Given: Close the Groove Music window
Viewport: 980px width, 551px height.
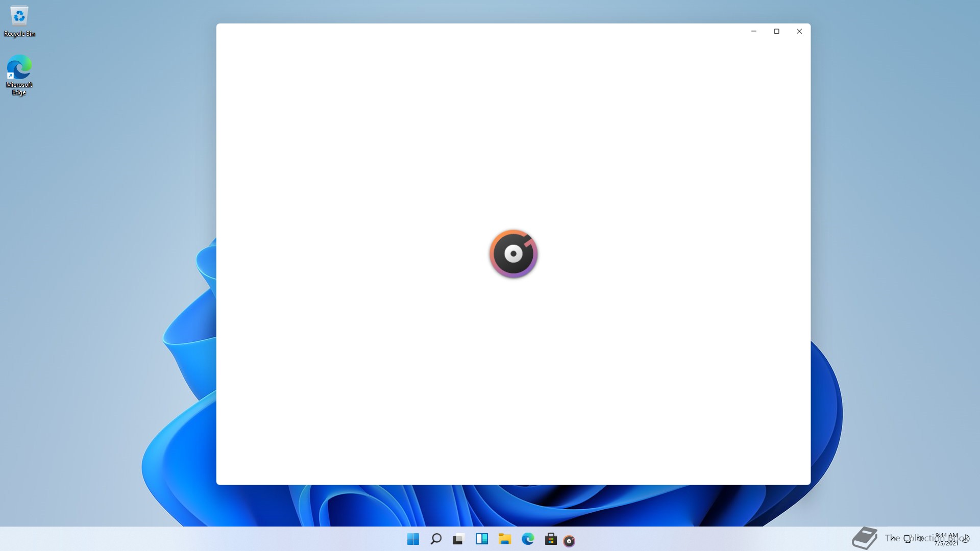Looking at the screenshot, I should point(799,32).
